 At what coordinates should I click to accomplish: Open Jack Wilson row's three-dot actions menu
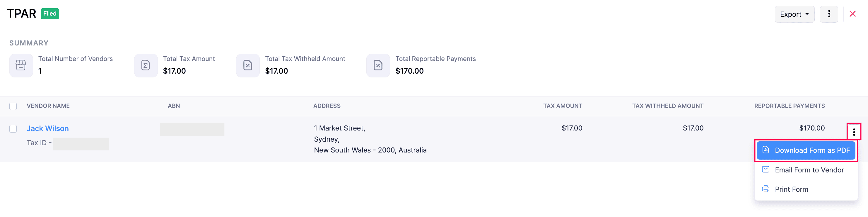coord(854,132)
